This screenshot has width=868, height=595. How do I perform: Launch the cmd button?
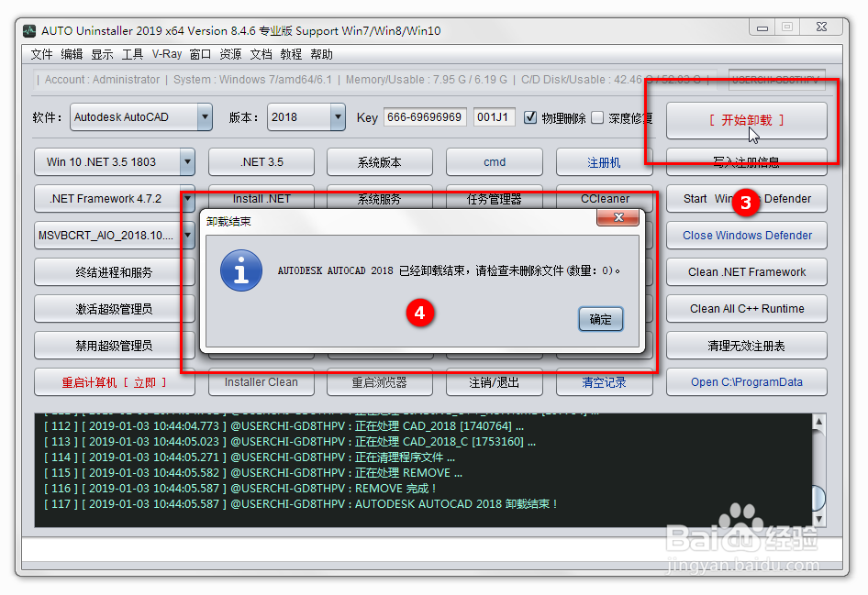[x=495, y=162]
